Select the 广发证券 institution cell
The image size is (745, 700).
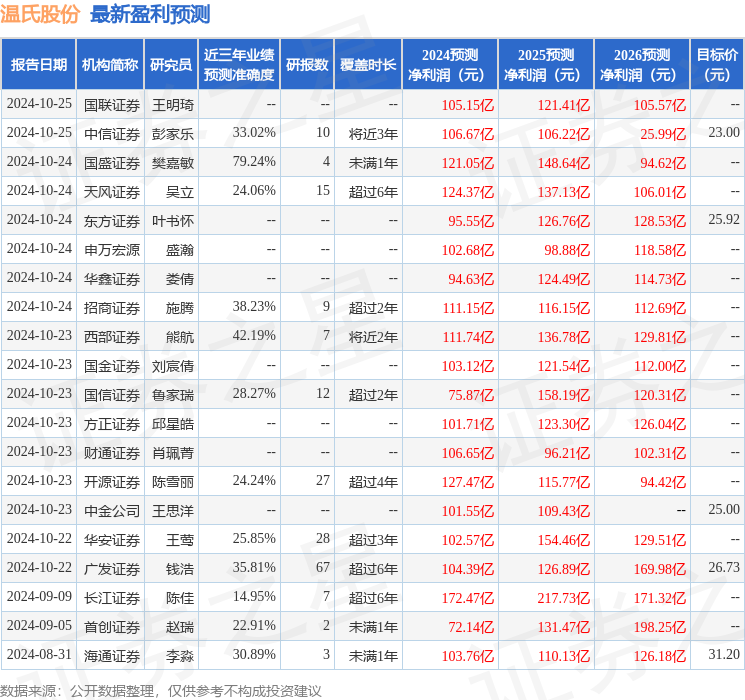tap(112, 569)
